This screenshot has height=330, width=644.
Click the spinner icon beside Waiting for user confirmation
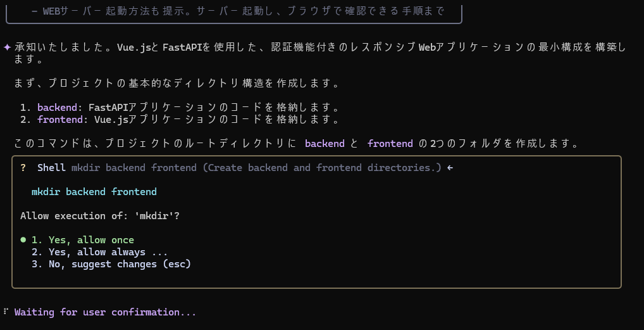[5, 311]
